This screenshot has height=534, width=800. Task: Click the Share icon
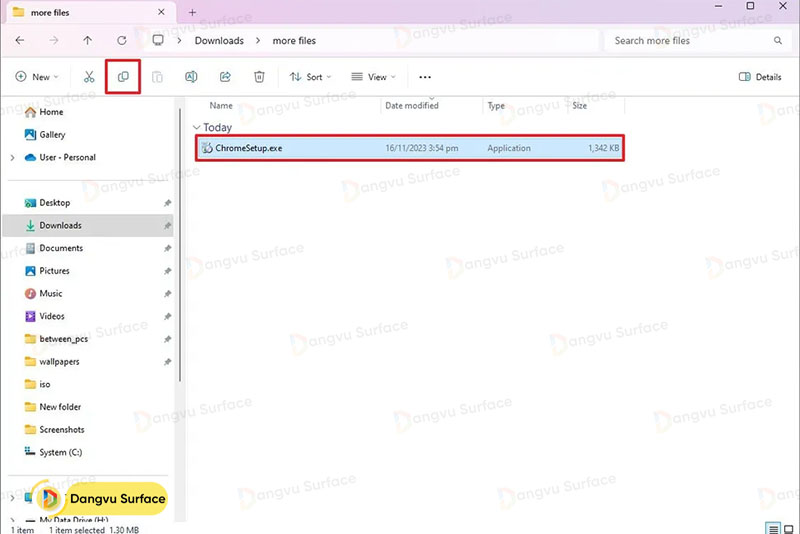(225, 77)
